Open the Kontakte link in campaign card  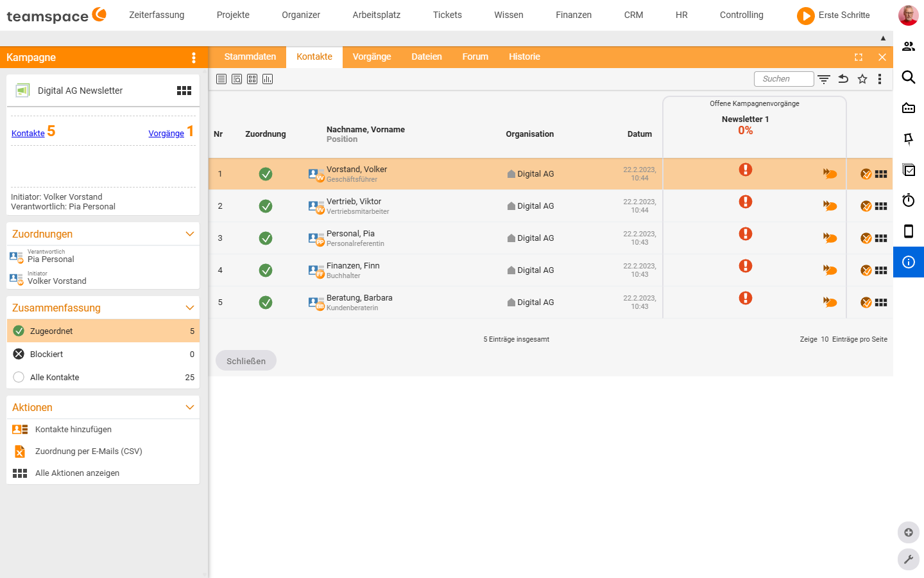coord(28,133)
